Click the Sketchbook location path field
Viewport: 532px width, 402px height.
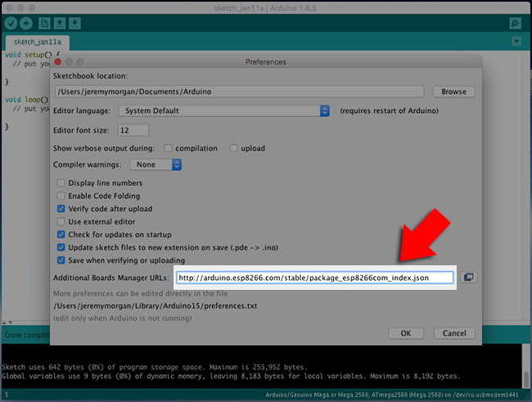pos(240,92)
